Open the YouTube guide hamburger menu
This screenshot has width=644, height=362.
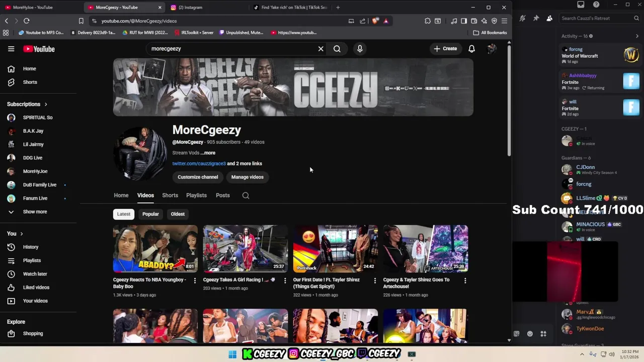point(11,49)
